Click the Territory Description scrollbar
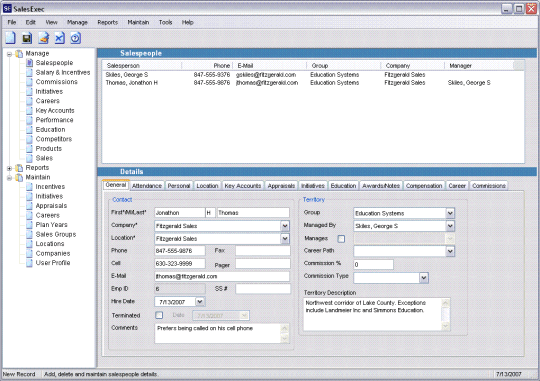 [445, 315]
